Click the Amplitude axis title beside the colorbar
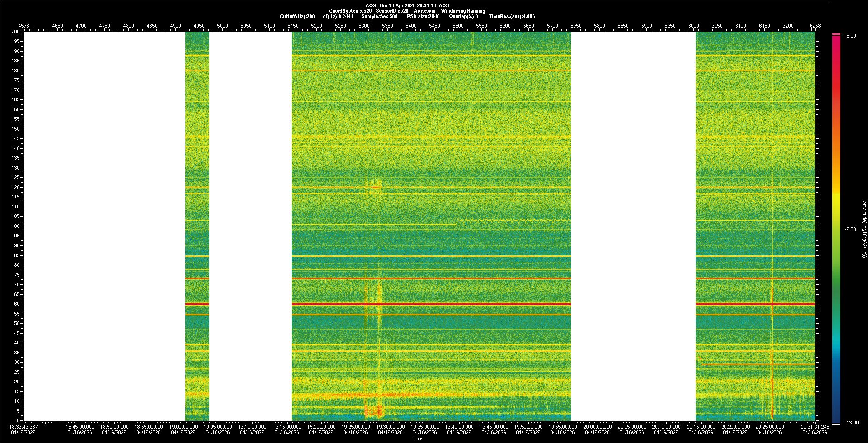868x443 pixels. click(864, 230)
